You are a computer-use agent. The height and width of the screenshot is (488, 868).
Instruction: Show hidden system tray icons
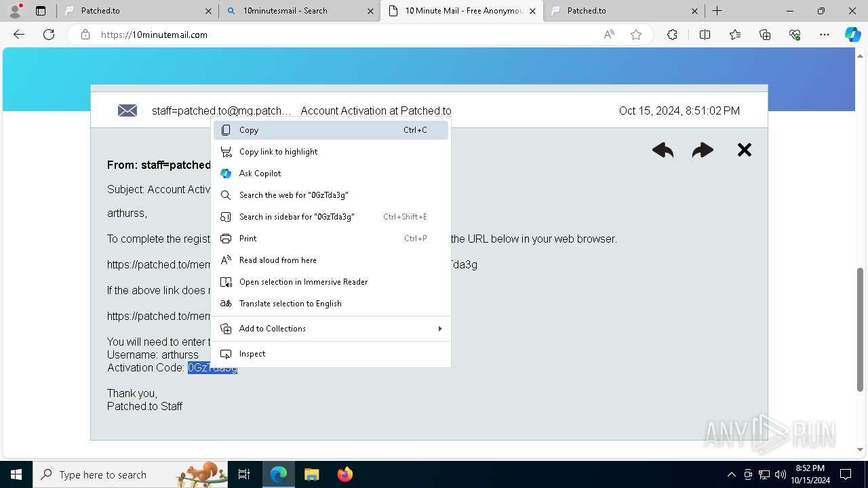pyautogui.click(x=731, y=474)
